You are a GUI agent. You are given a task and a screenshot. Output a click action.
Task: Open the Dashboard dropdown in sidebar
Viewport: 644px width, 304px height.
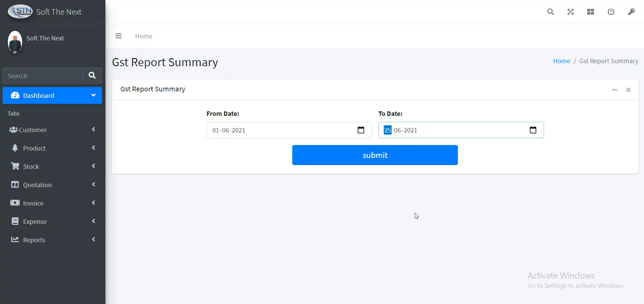[52, 95]
